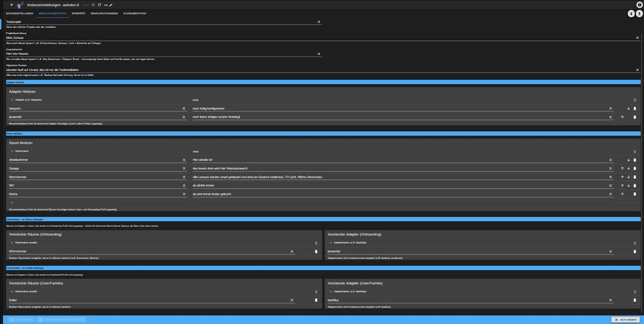Screen dimensions: 644x324
Task: Clear the Testprojekt name field
Action: tap(319, 21)
